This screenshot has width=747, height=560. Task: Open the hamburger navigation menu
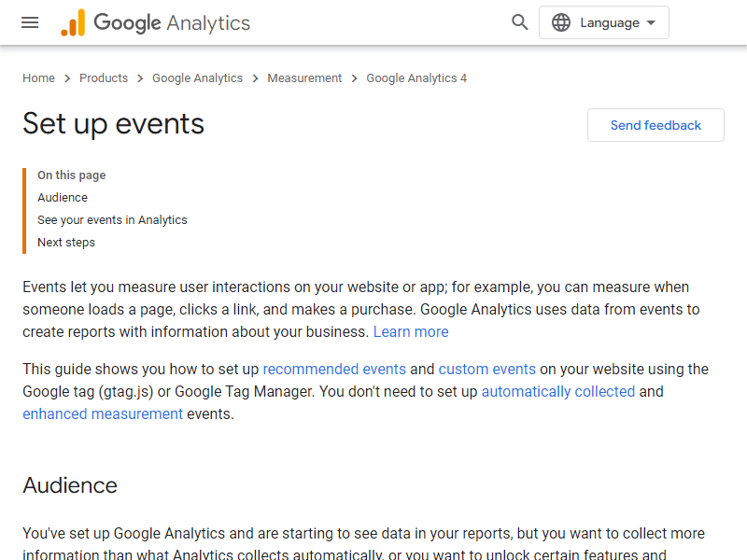click(30, 22)
